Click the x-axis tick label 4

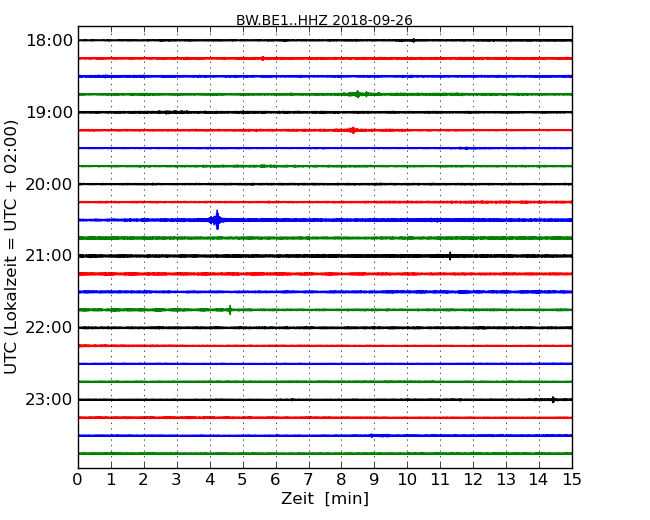210,480
